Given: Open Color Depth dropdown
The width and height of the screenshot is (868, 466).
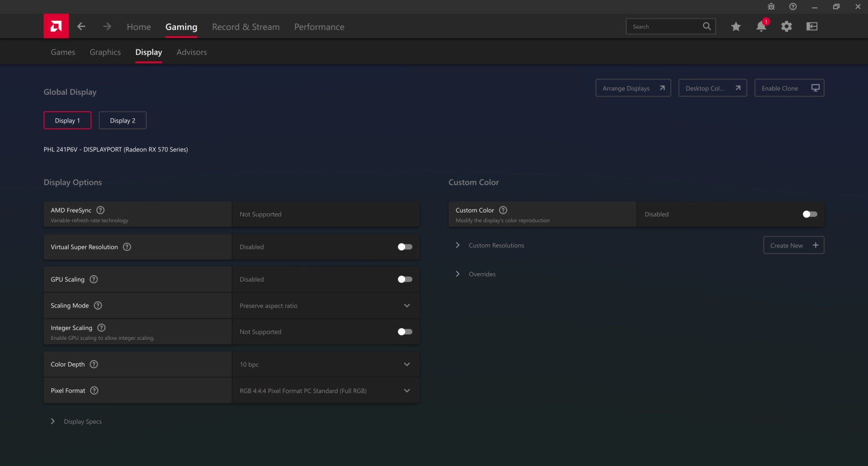Looking at the screenshot, I should coord(325,364).
